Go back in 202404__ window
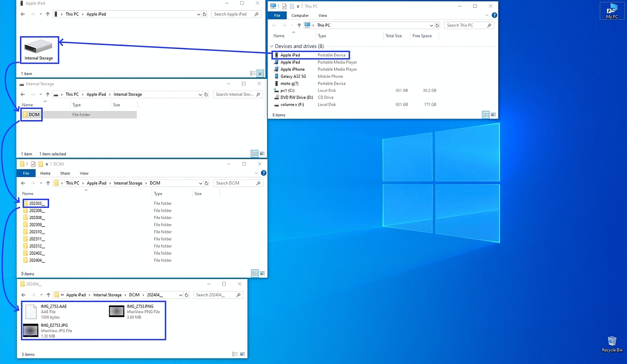This screenshot has width=627, height=364. (x=23, y=295)
